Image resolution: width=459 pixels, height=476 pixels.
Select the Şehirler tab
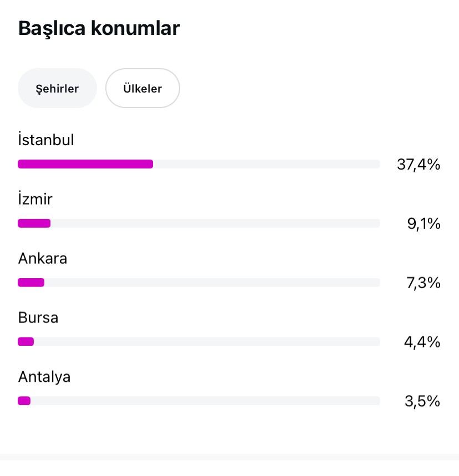point(57,88)
